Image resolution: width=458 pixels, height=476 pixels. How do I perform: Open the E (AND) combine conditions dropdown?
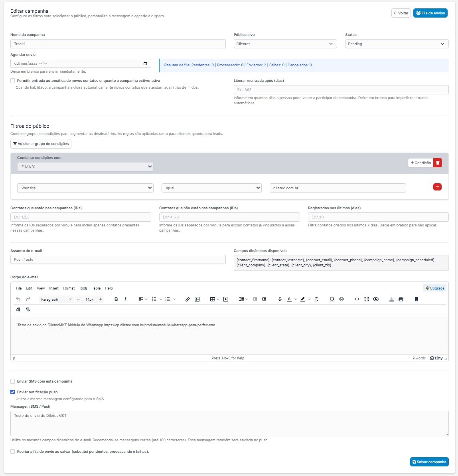[85, 167]
